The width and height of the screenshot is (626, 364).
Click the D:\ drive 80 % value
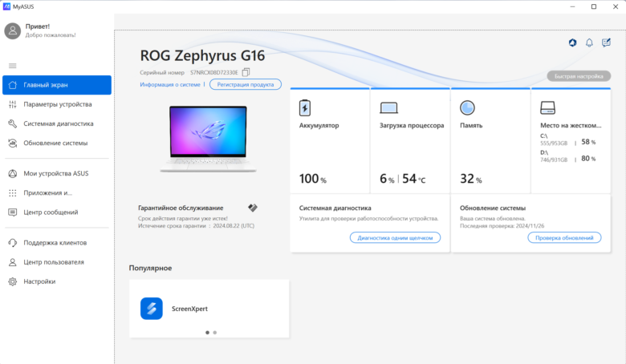pyautogui.click(x=588, y=158)
